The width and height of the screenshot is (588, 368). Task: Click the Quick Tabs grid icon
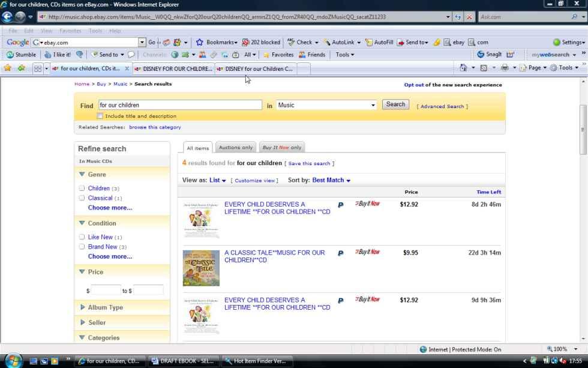[x=38, y=68]
